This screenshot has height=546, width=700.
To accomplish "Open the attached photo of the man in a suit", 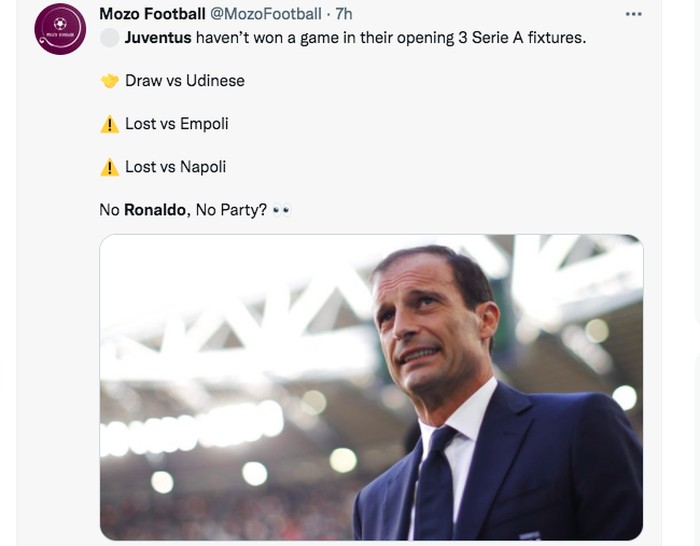I will point(371,387).
